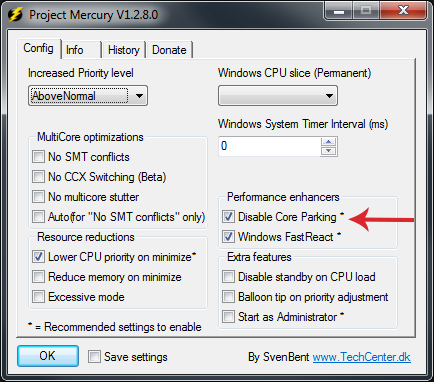The height and width of the screenshot is (382, 434).
Task: Uncheck Disable Core Parking
Action: click(228, 217)
